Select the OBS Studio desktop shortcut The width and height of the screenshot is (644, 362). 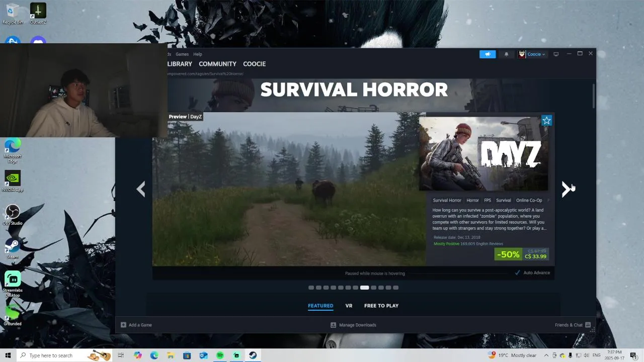(x=13, y=215)
